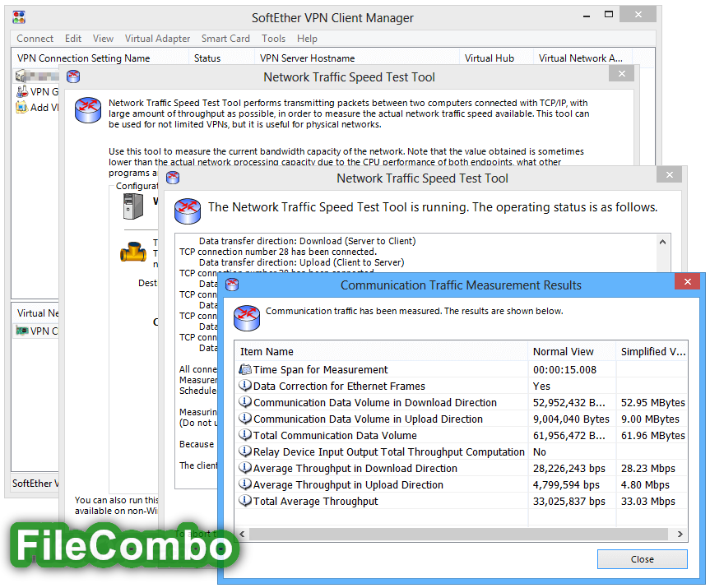Click the server computer icon in Configuration group

point(133,206)
